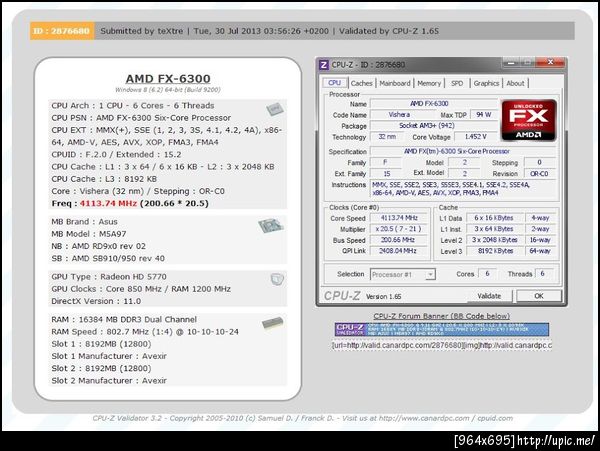600x451 pixels.
Task: Click the Threads count field
Action: 543,274
